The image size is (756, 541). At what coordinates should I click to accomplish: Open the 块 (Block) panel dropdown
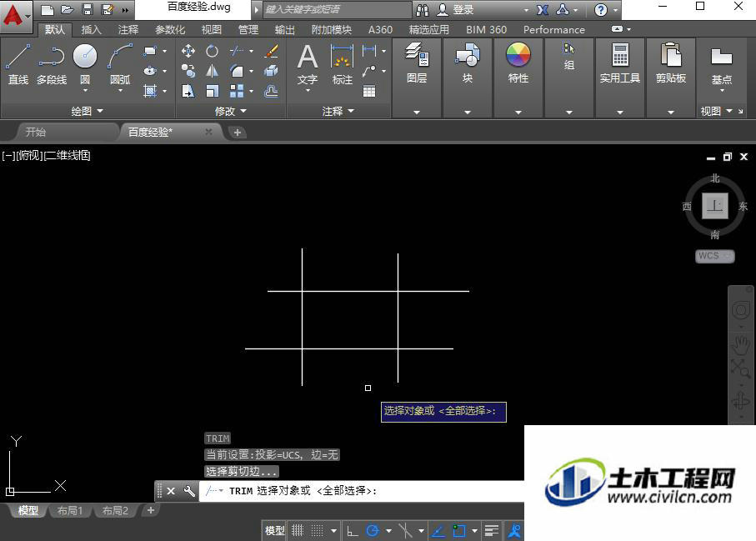[468, 112]
